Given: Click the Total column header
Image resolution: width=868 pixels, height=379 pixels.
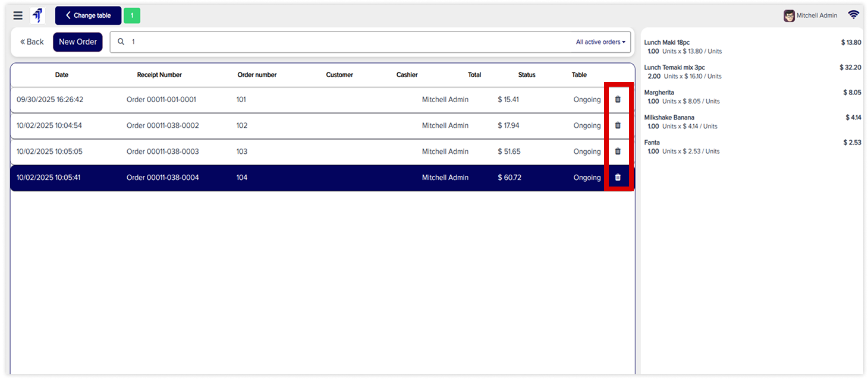Looking at the screenshot, I should point(474,75).
